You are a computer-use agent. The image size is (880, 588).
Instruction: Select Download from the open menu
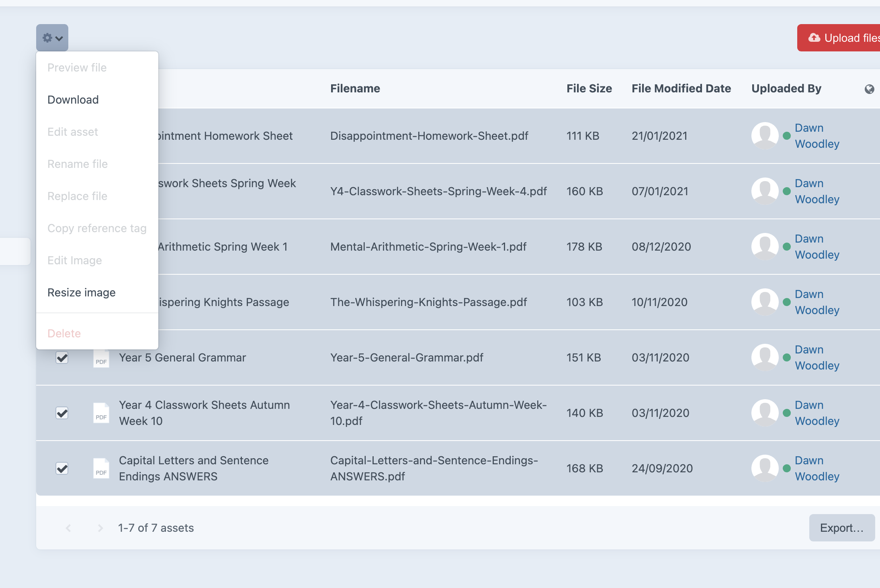point(73,99)
